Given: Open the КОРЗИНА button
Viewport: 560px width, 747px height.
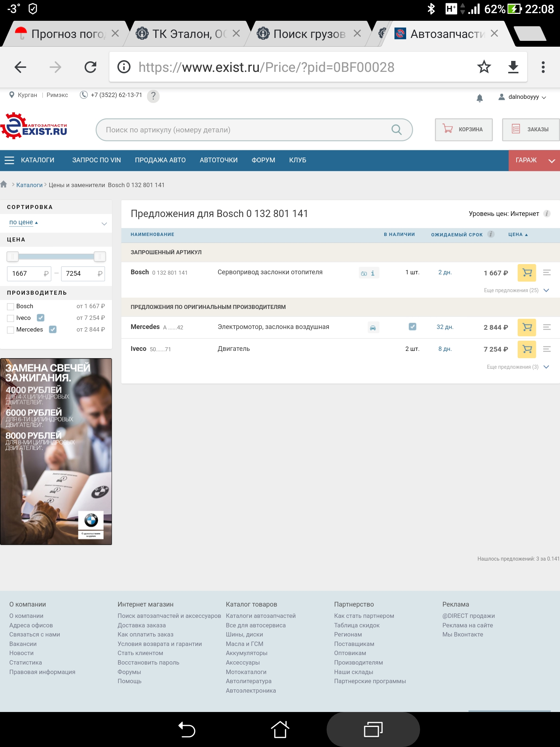Looking at the screenshot, I should (x=464, y=129).
